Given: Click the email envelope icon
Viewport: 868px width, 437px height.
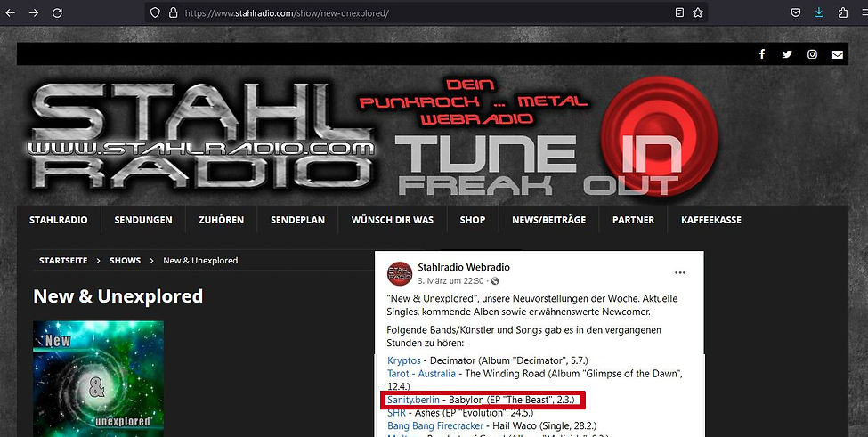Looking at the screenshot, I should (x=837, y=54).
